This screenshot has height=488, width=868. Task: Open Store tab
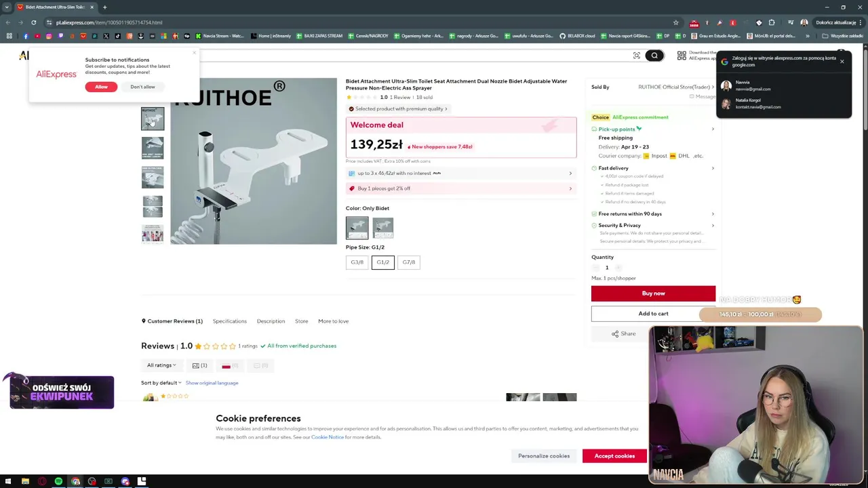[302, 321]
